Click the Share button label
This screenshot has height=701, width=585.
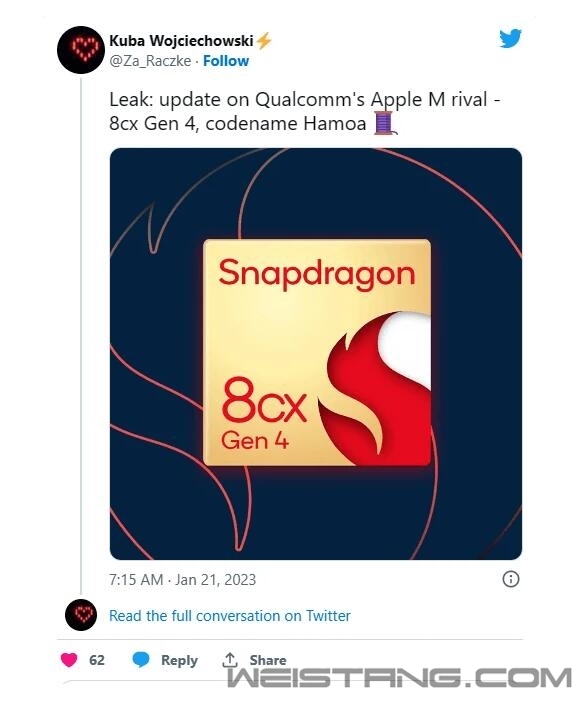(x=268, y=660)
